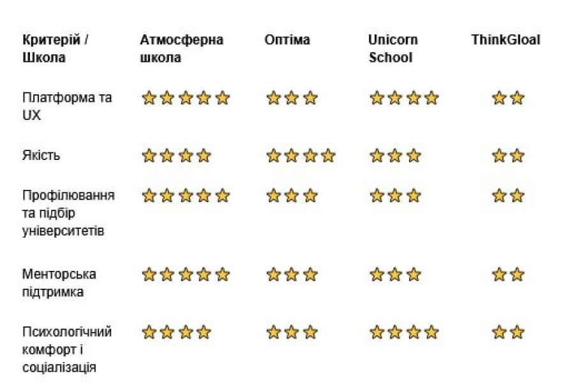Select the Оптіма column header

[287, 40]
